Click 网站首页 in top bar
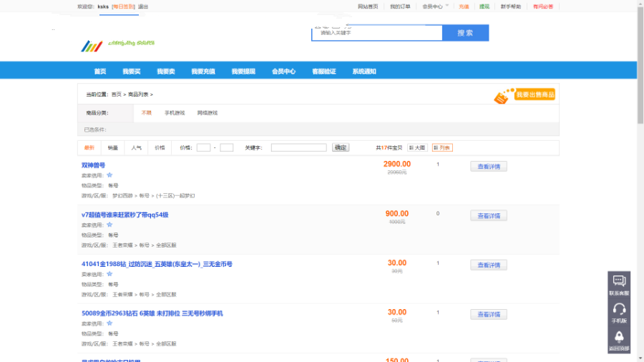The width and height of the screenshot is (644, 362). click(x=368, y=6)
